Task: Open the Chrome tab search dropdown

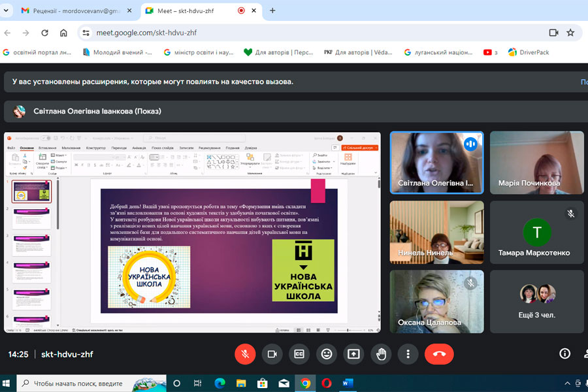Action: (6, 10)
